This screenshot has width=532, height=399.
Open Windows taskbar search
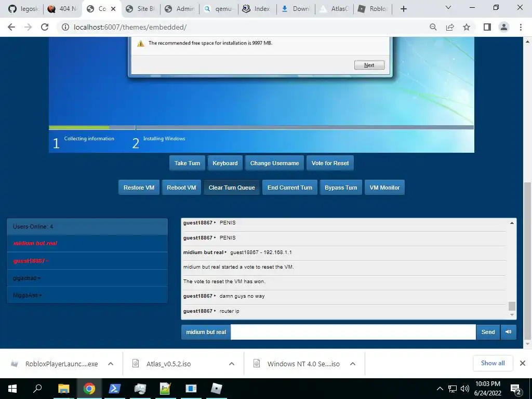(37, 389)
